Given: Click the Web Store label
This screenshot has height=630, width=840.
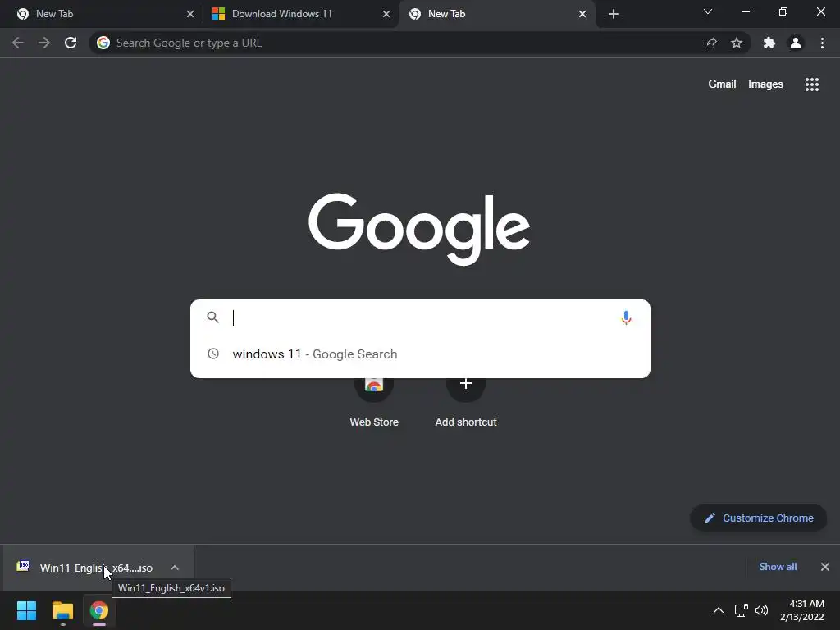Looking at the screenshot, I should coord(374,422).
